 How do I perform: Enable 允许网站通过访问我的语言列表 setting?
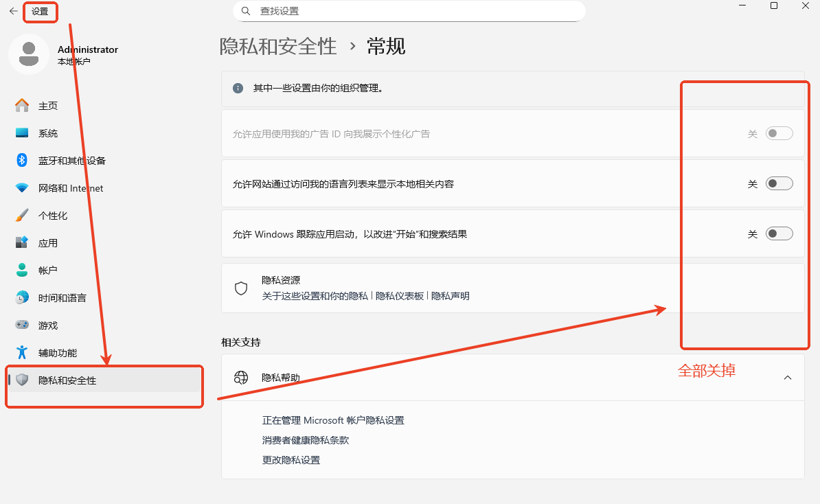(x=779, y=183)
